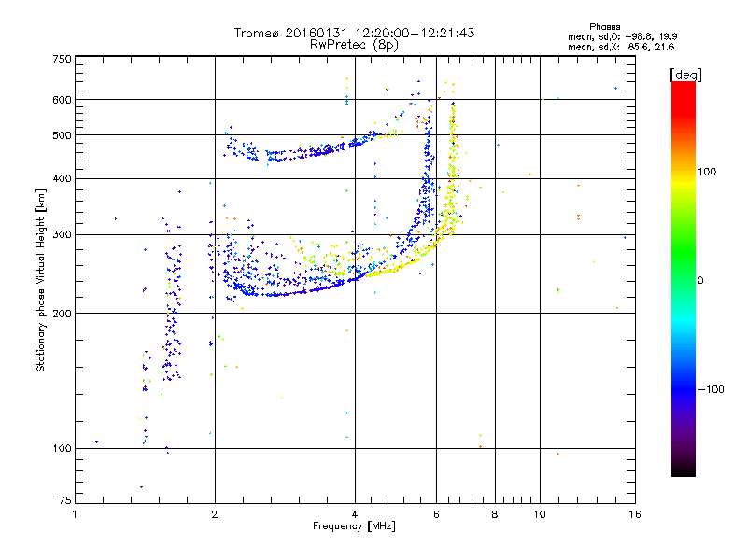Click the colorbar tick label '100'

coord(707,172)
